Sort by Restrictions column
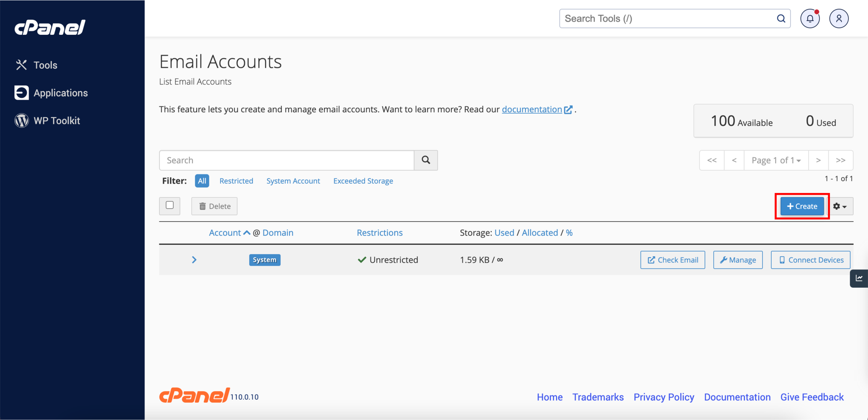Viewport: 868px width, 420px height. coord(380,232)
